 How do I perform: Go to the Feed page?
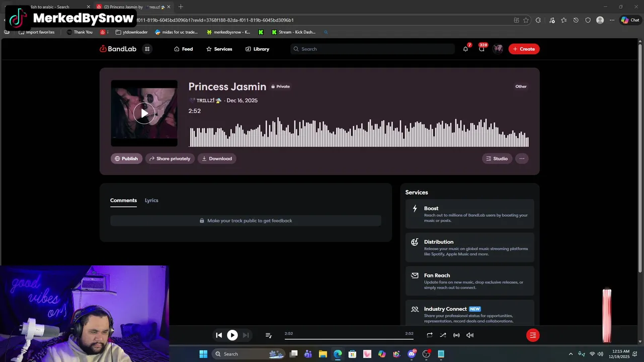point(183,49)
